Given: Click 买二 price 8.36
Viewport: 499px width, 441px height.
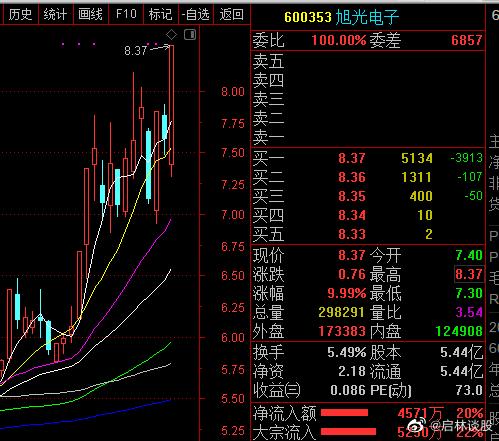Looking at the screenshot, I should (352, 177).
